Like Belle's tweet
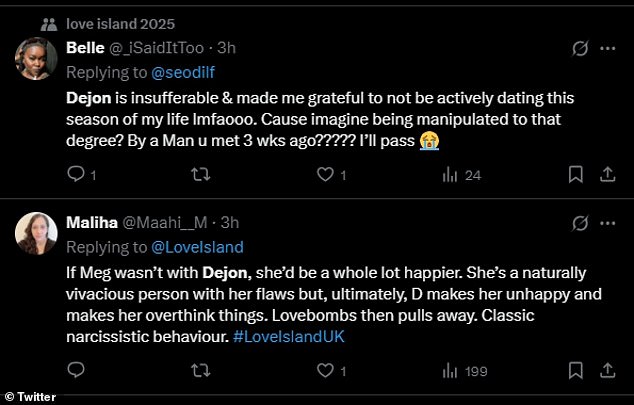 coord(324,174)
